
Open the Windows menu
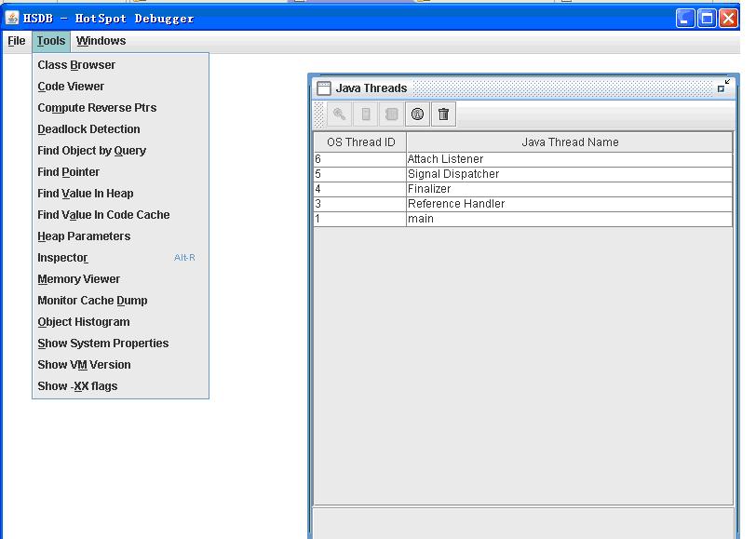[101, 41]
